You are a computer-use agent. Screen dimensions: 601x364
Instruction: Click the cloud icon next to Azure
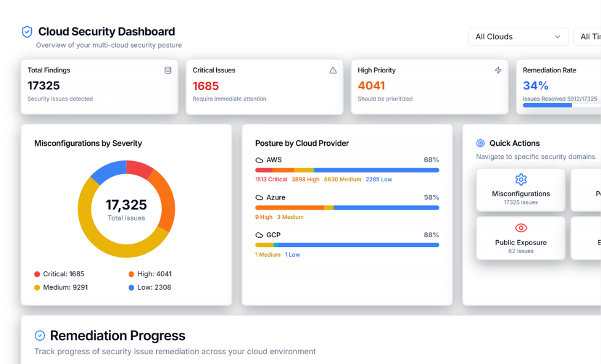point(259,198)
